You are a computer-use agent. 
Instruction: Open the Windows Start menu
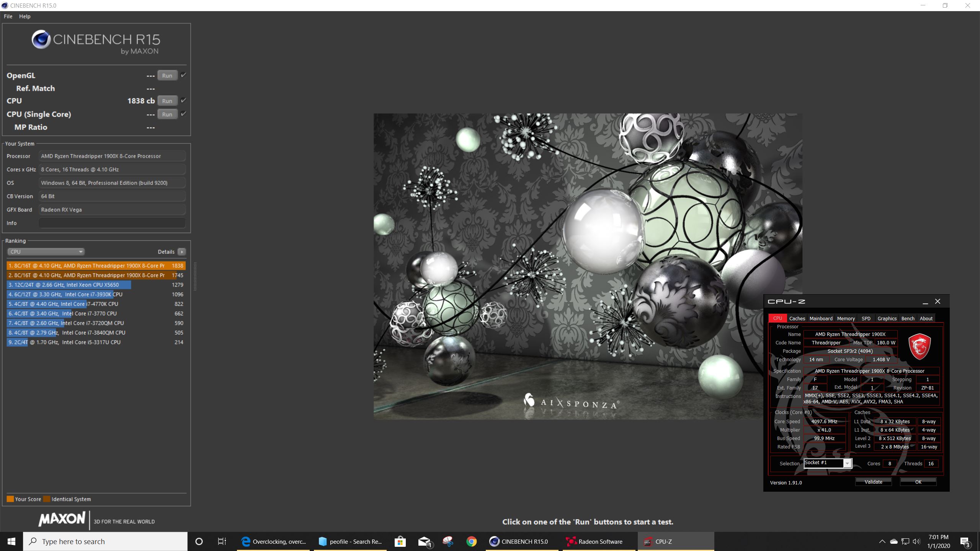[11, 541]
